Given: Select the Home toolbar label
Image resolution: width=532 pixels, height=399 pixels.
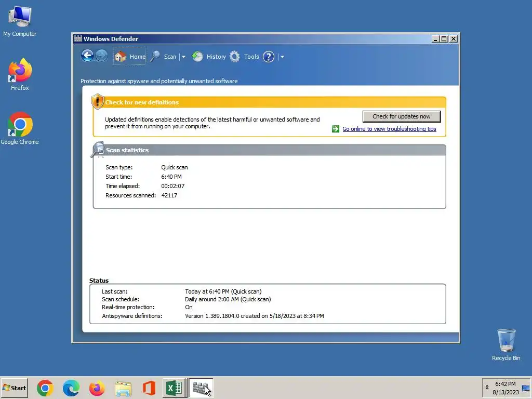Looking at the screenshot, I should pos(137,57).
